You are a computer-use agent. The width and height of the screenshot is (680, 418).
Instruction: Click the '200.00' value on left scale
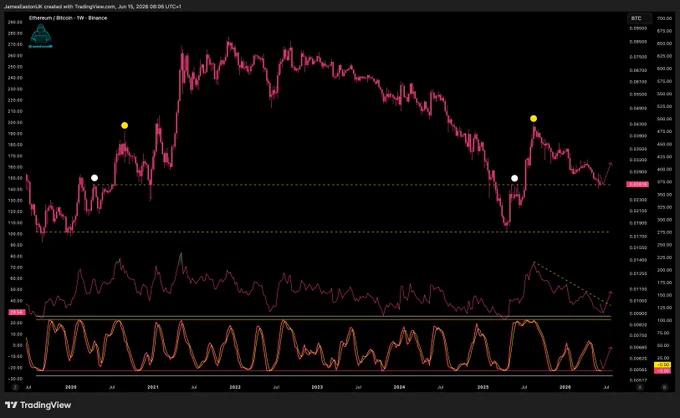(15, 122)
